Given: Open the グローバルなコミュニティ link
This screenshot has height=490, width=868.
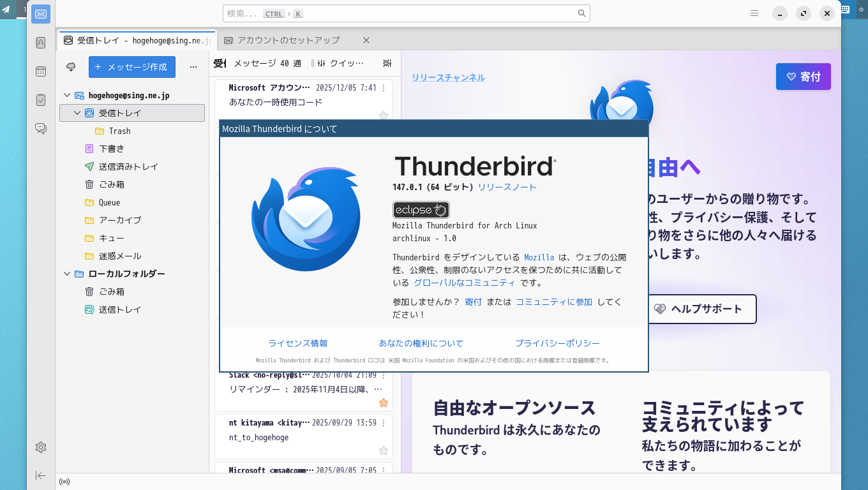Looking at the screenshot, I should 465,283.
